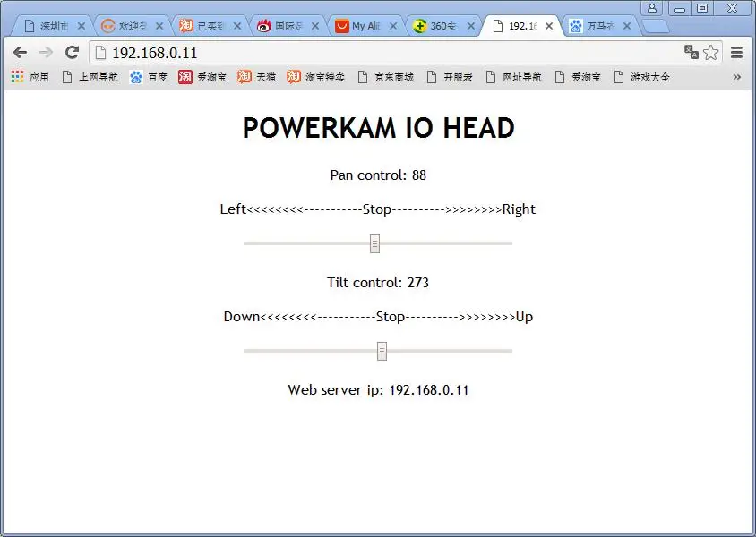
Task: Close the 192.16 tab
Action: click(549, 26)
